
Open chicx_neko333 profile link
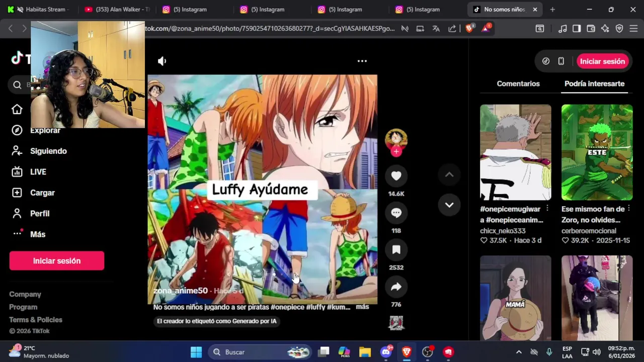503,231
